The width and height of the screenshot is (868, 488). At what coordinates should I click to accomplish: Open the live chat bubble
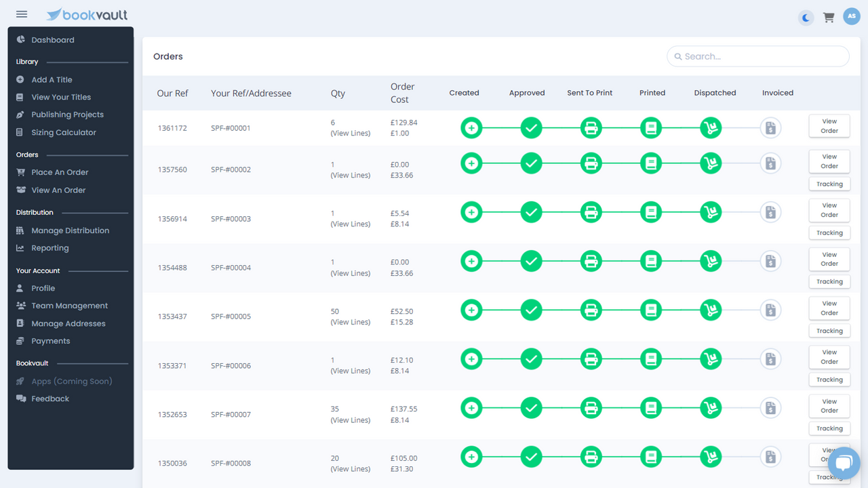[843, 462]
